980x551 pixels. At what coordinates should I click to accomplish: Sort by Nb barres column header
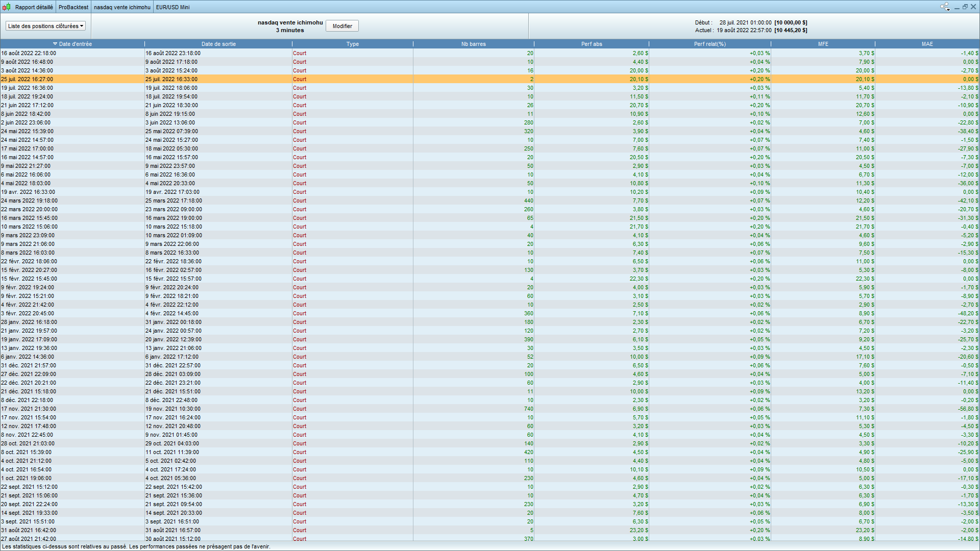pyautogui.click(x=473, y=44)
